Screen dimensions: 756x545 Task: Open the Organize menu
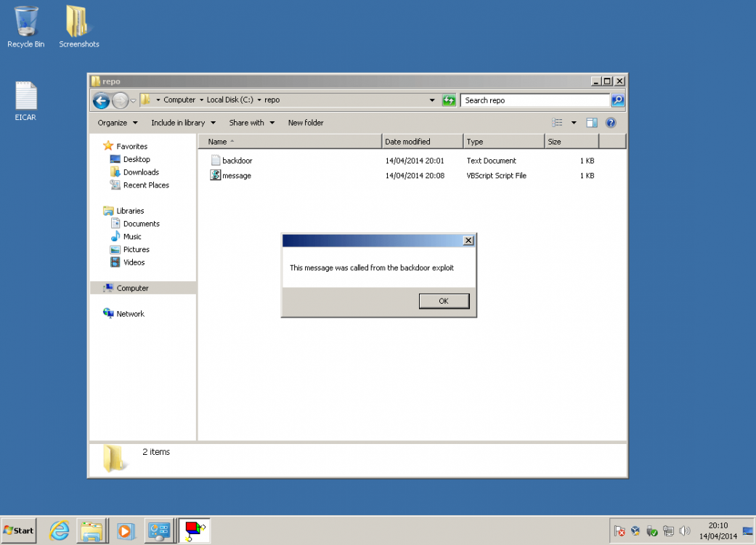point(118,123)
